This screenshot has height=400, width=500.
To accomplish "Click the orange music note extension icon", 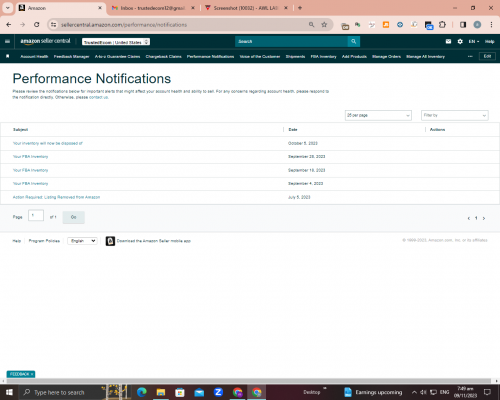I will (x=386, y=25).
